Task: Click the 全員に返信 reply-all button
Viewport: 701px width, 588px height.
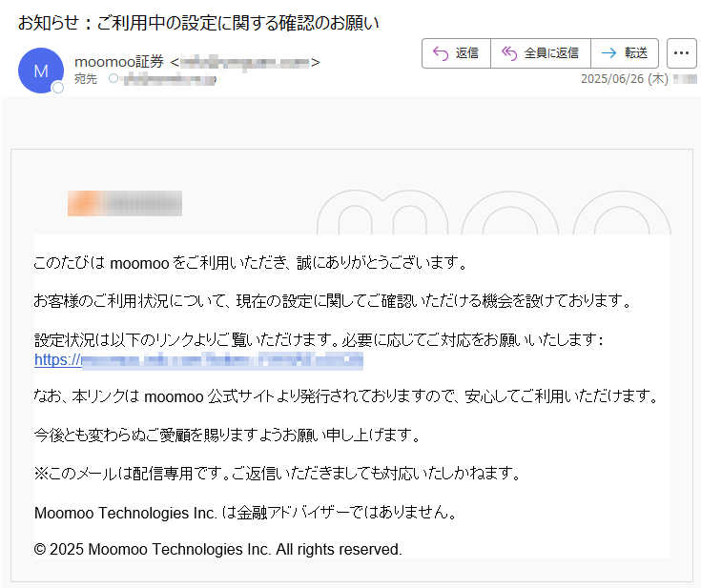Action: 541,53
